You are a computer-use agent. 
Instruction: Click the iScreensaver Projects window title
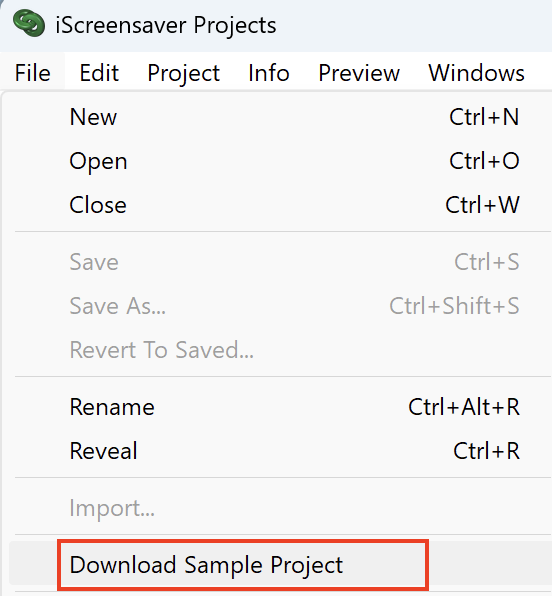[166, 25]
